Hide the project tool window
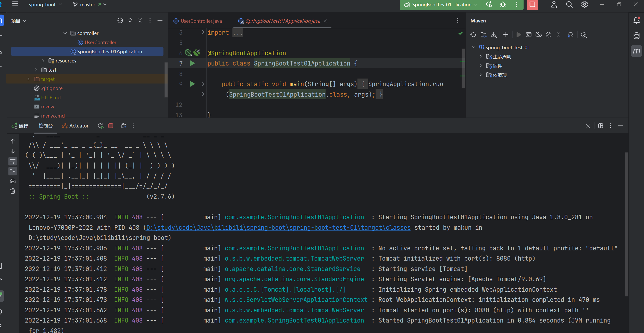This screenshot has height=333, width=644. (160, 20)
